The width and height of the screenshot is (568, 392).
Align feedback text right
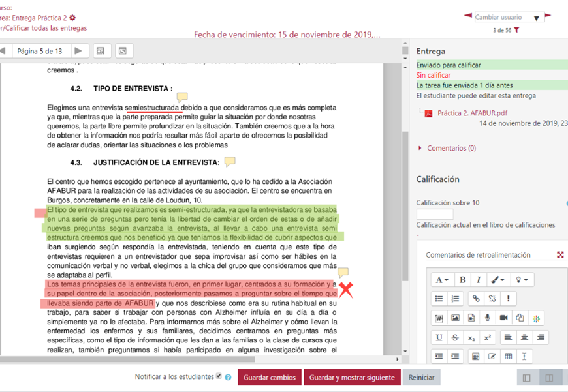click(541, 337)
